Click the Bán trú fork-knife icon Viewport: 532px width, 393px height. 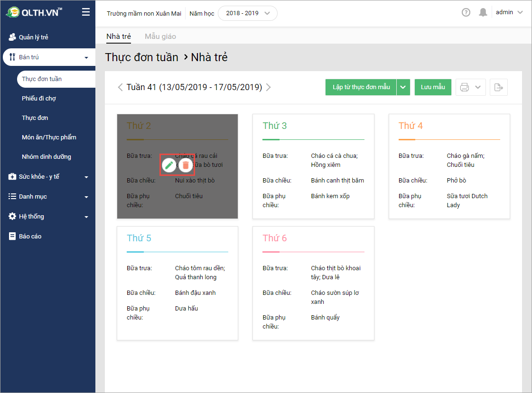(12, 57)
